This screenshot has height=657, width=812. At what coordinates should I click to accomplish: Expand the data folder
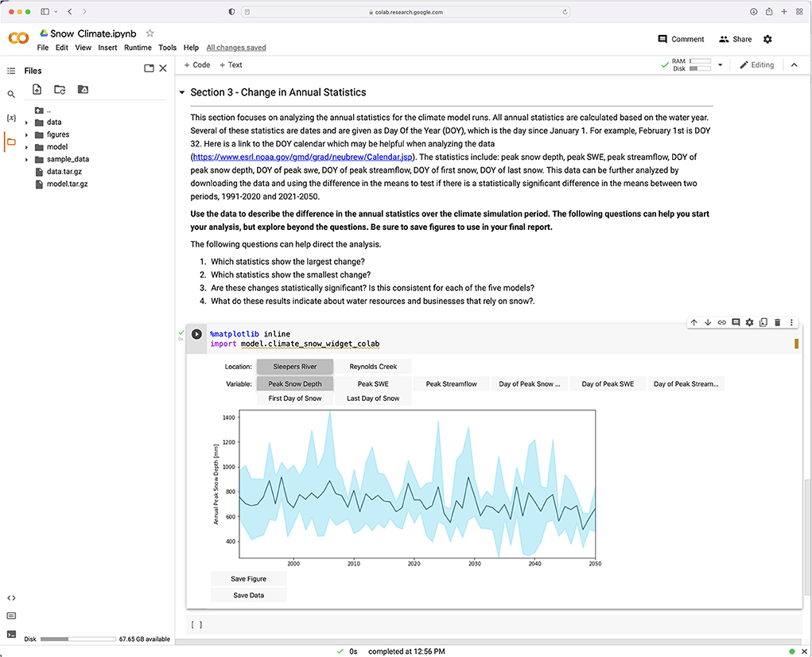(x=26, y=122)
